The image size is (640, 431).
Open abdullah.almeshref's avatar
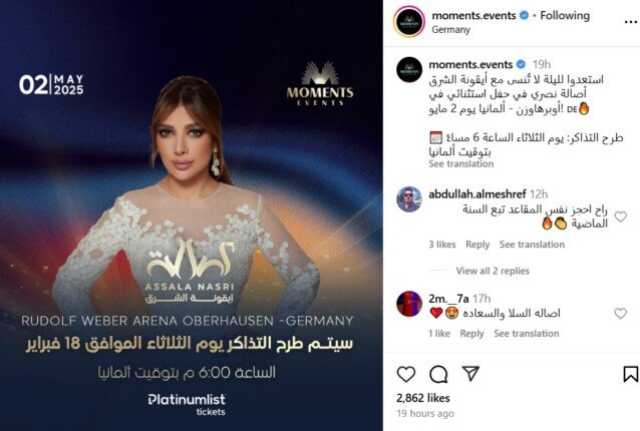409,199
